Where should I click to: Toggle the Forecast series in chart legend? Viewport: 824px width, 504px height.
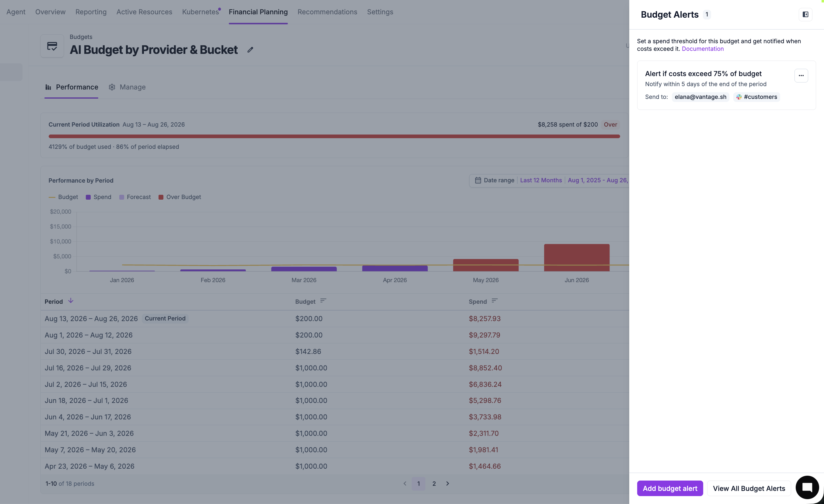click(x=135, y=197)
